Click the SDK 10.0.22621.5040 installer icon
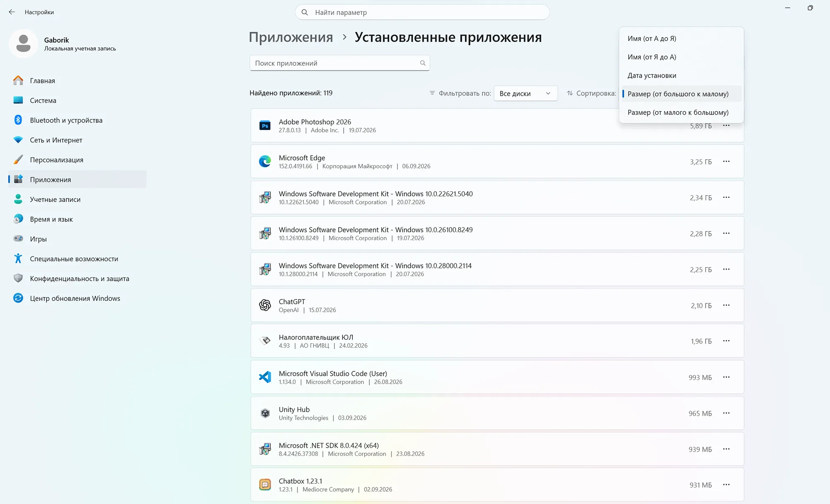Screen dimensions: 830x504 pyautogui.click(x=265, y=197)
